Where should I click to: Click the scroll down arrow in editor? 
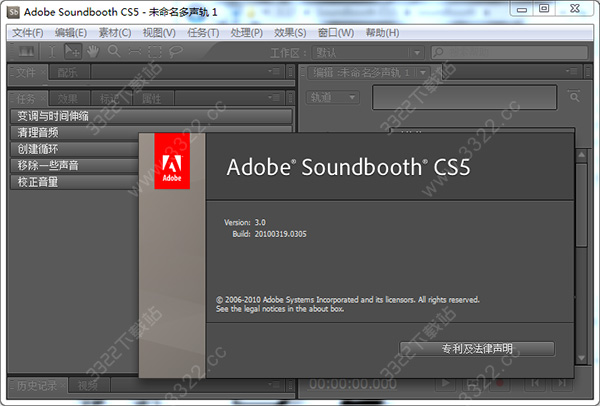581,358
